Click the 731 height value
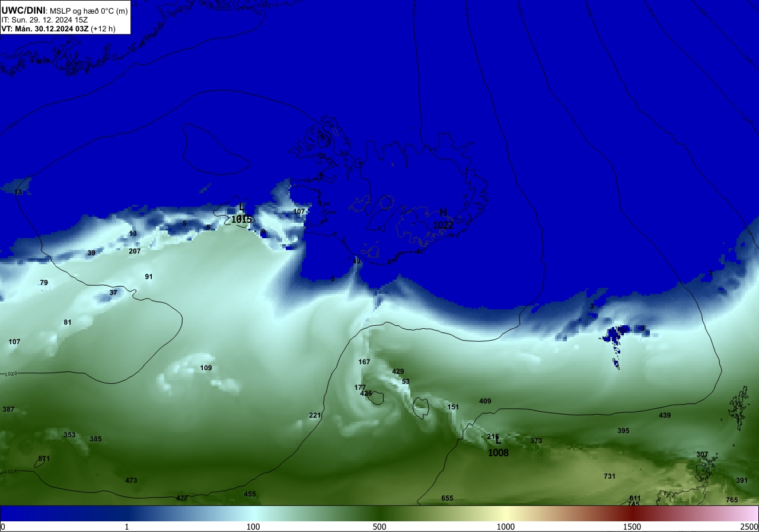The width and height of the screenshot is (759, 532). (610, 476)
